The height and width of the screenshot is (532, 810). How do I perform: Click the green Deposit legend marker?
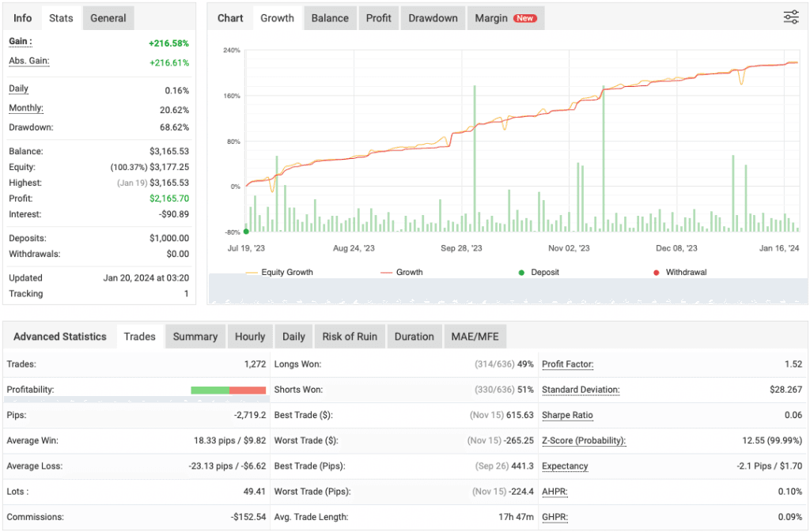tap(521, 273)
